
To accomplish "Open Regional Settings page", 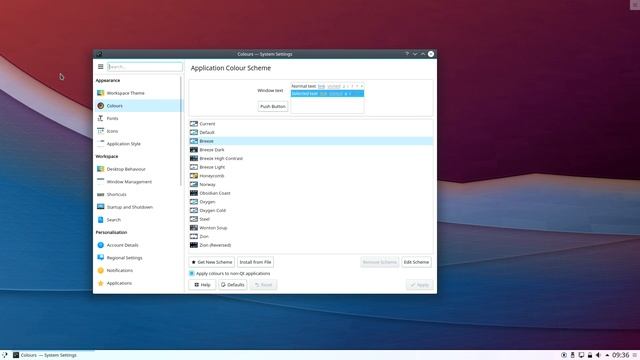I will click(x=139, y=258).
